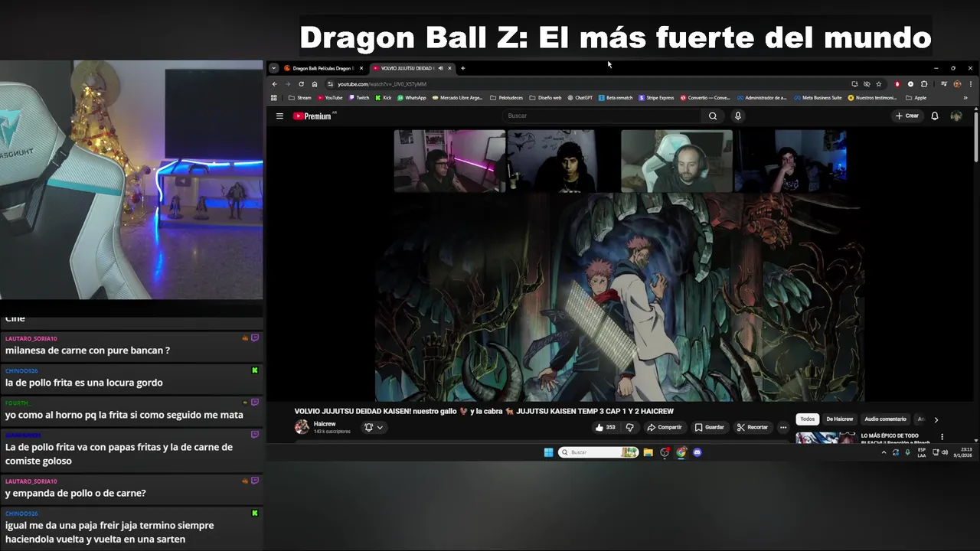The height and width of the screenshot is (551, 980).
Task: Open the Mercado Libre Argentina bookmark
Action: pyautogui.click(x=458, y=98)
